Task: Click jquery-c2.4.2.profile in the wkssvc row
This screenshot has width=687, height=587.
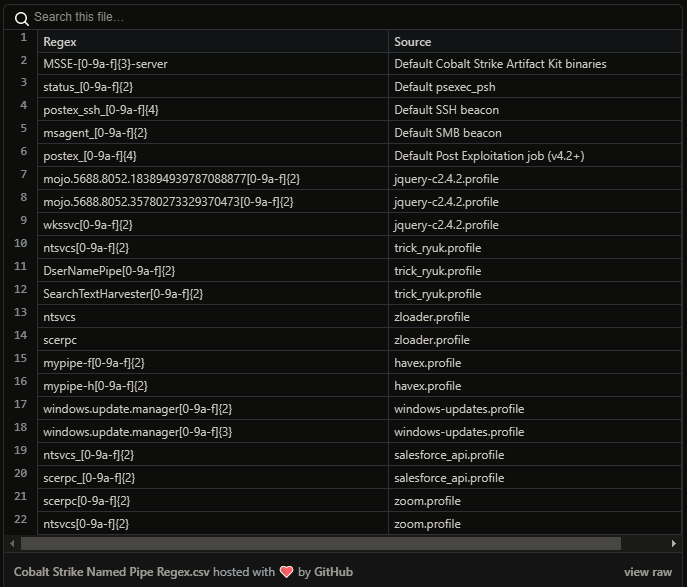Action: (535, 225)
